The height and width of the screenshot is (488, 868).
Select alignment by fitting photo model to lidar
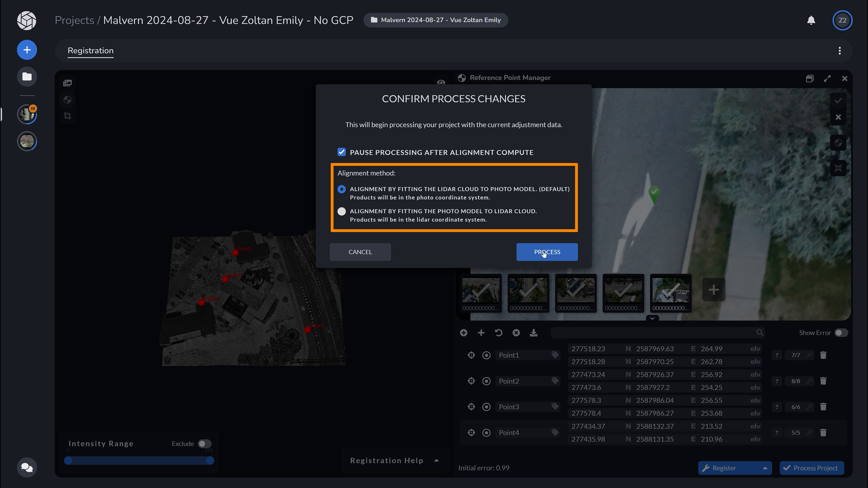341,211
